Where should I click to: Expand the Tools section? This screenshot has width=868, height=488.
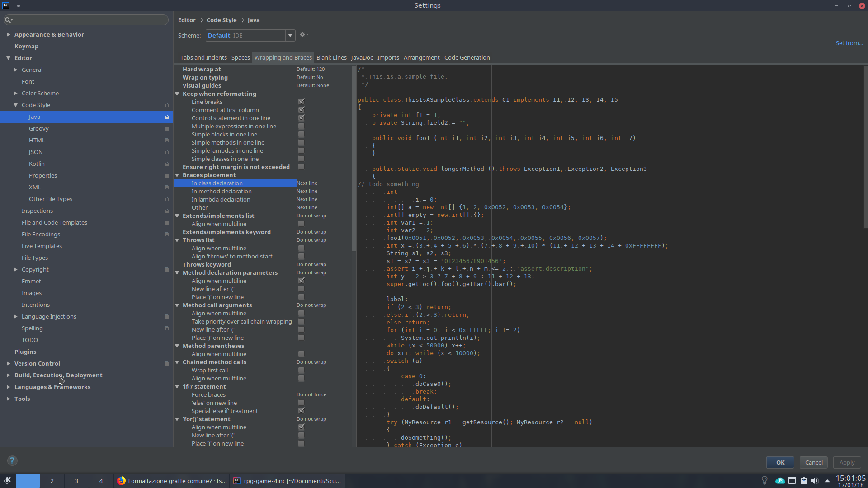(x=8, y=399)
